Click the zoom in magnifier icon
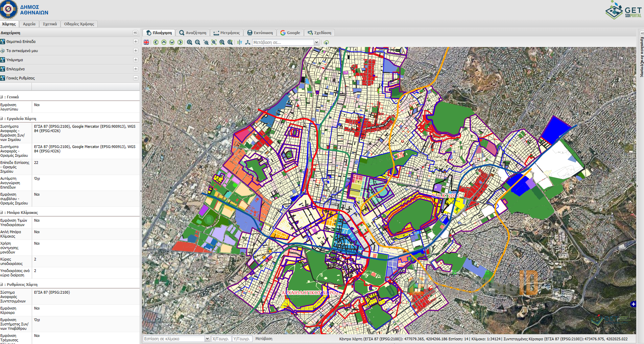This screenshot has height=344, width=644. [190, 42]
